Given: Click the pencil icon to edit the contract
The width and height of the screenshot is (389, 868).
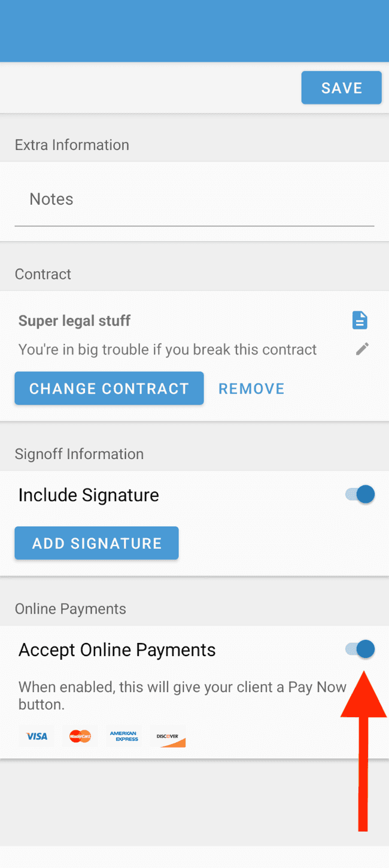Looking at the screenshot, I should [361, 349].
